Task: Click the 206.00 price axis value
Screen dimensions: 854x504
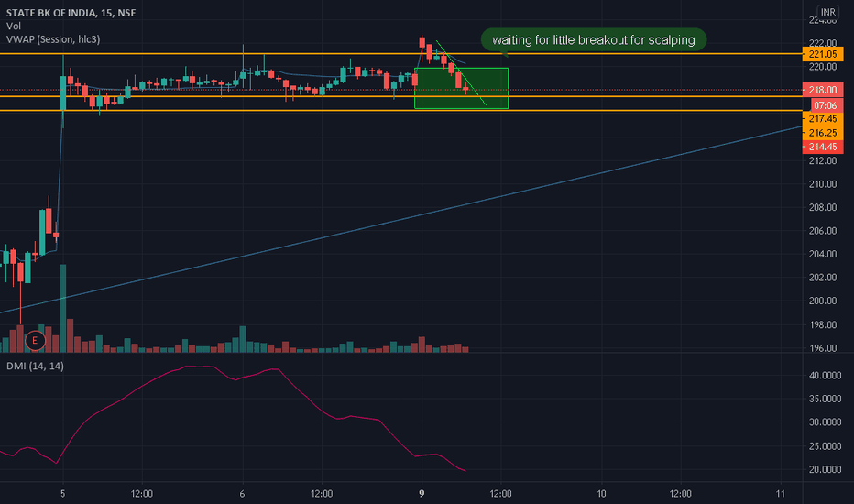Action: point(823,231)
